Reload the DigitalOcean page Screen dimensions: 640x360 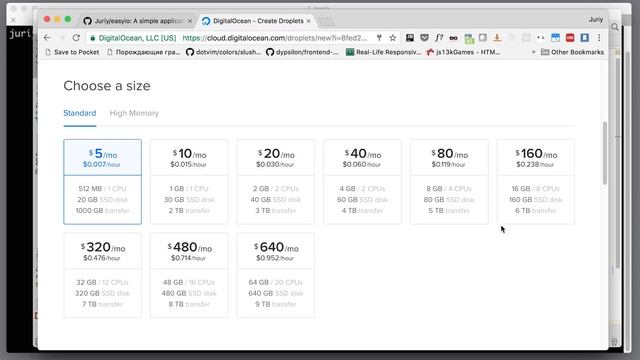click(x=76, y=38)
